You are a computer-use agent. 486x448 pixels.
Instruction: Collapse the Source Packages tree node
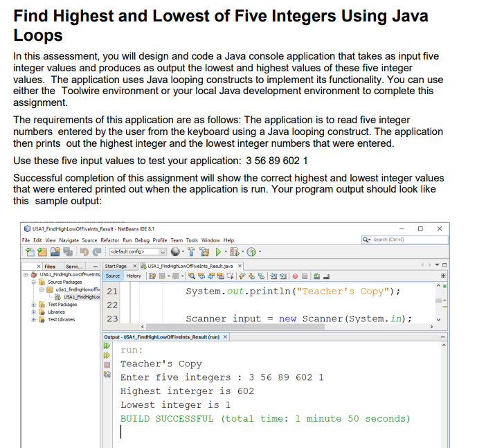click(x=34, y=282)
